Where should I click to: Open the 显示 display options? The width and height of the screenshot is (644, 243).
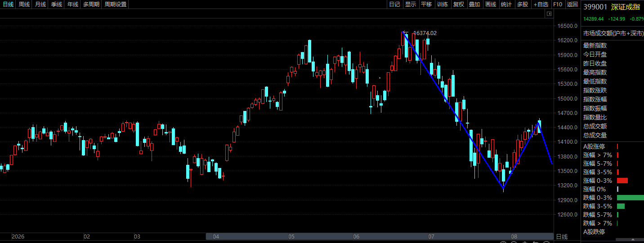(x=410, y=4)
